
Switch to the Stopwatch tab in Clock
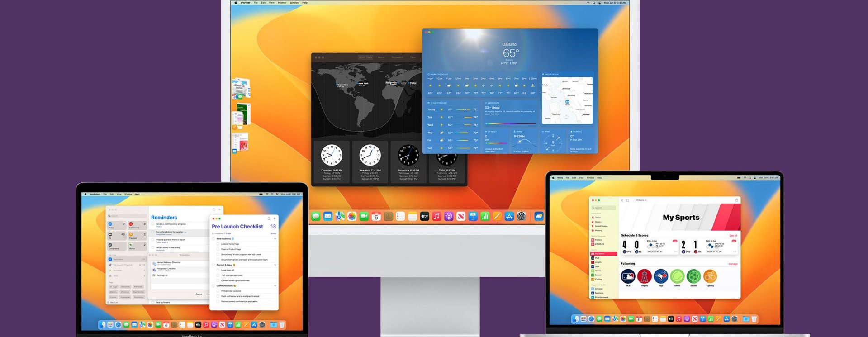(397, 57)
